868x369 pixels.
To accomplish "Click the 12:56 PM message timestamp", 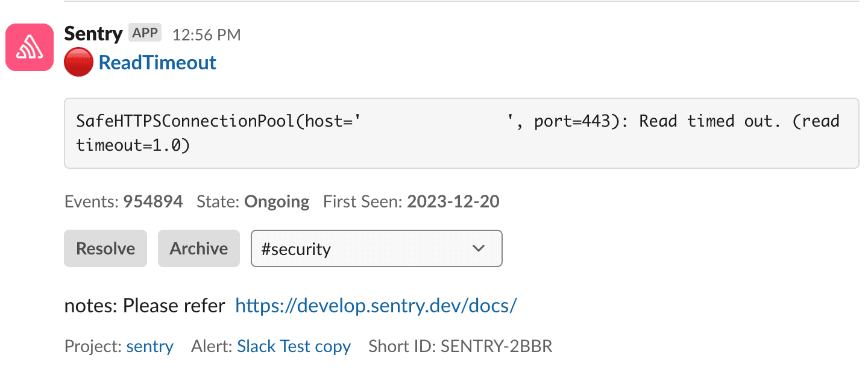I will 206,35.
